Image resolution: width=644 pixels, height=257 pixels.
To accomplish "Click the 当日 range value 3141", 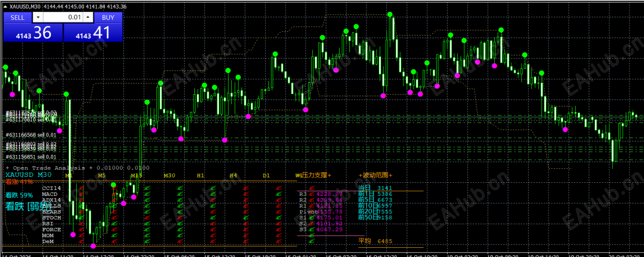I will (x=385, y=188).
